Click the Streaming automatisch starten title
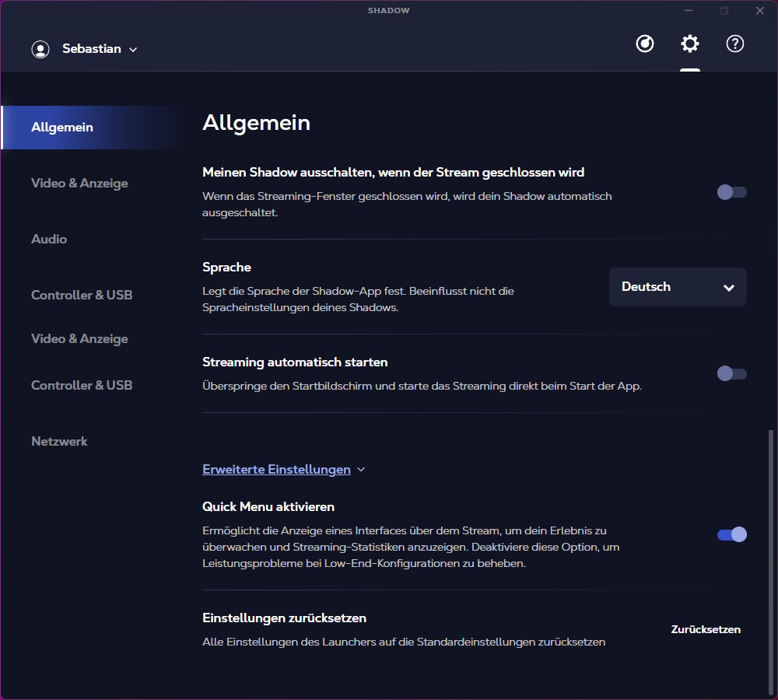Screen dimensions: 778x700 click(295, 362)
